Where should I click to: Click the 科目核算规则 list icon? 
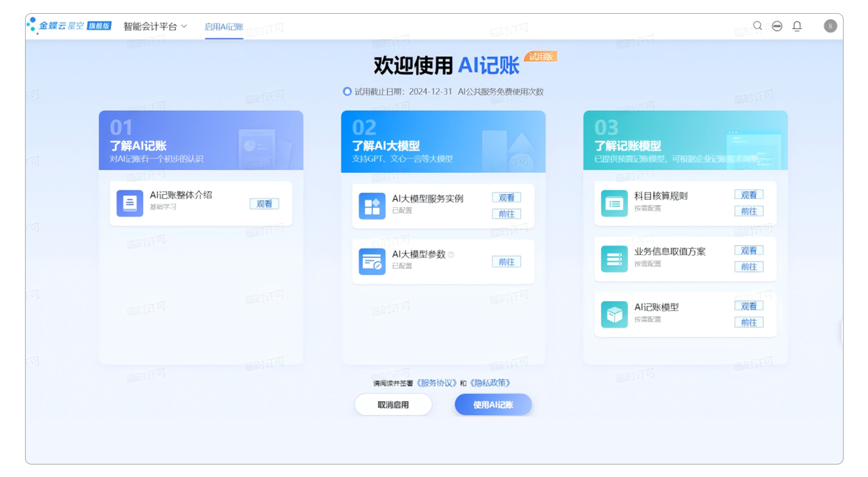point(614,203)
